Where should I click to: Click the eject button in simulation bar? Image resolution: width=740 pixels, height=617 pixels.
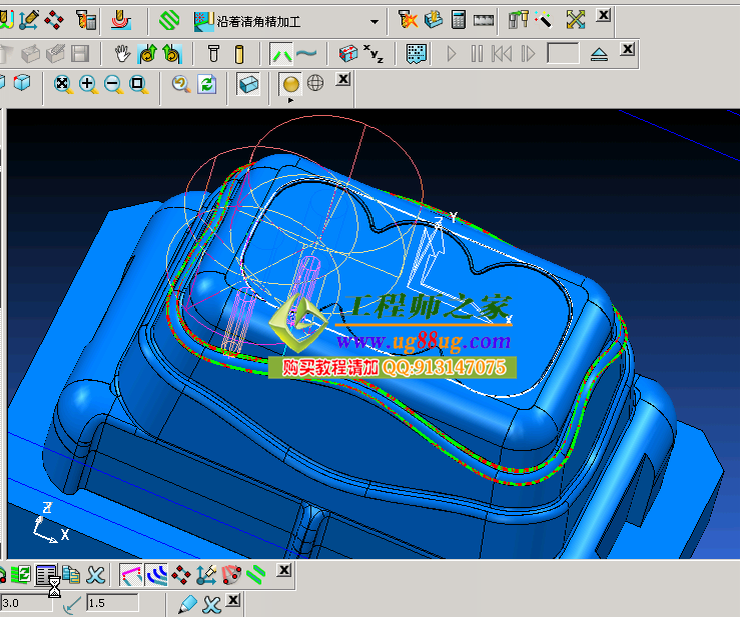[599, 53]
